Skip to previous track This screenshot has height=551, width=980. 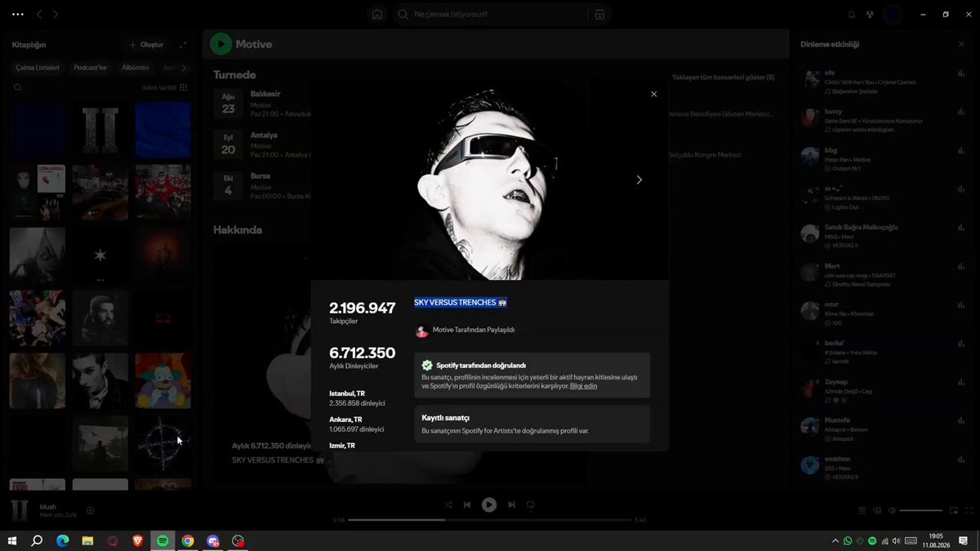tap(467, 504)
